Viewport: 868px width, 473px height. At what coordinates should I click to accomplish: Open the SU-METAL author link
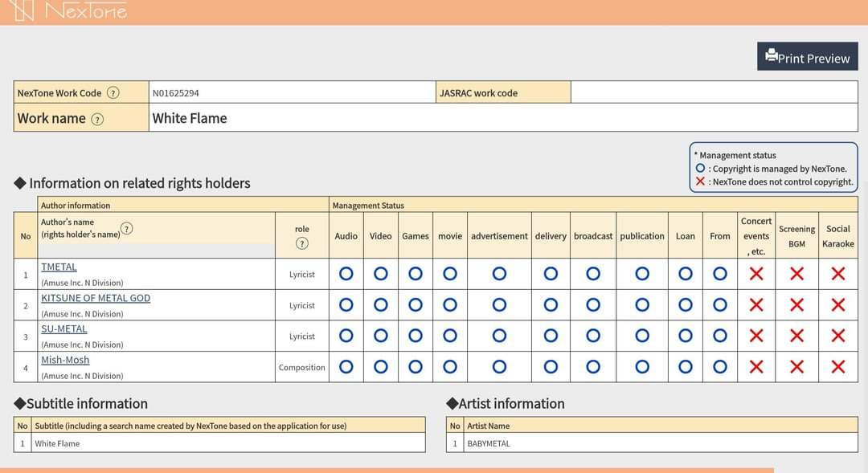(x=64, y=328)
